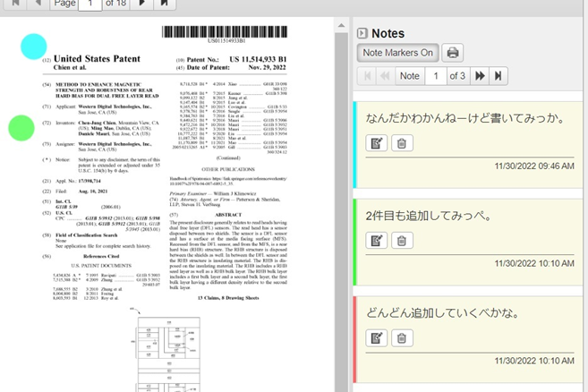The height and width of the screenshot is (392, 588).
Task: Delete the note '2件目も追加してみっぺ。'
Action: click(402, 241)
